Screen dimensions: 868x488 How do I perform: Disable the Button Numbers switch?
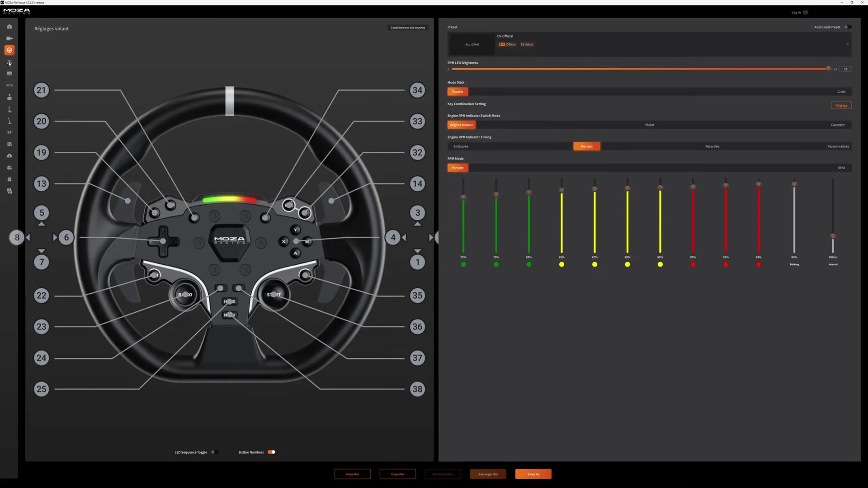271,452
